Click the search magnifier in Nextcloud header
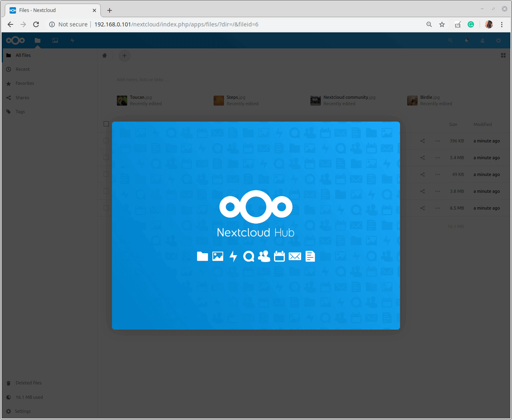Viewport: 512px width, 420px height. point(450,40)
